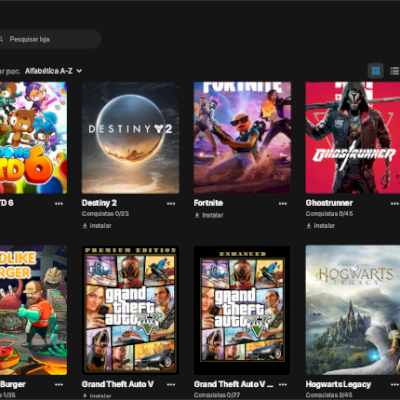Open the Hogwarts Legacy cover art
Viewport: 400px width, 400px height.
pos(353,310)
